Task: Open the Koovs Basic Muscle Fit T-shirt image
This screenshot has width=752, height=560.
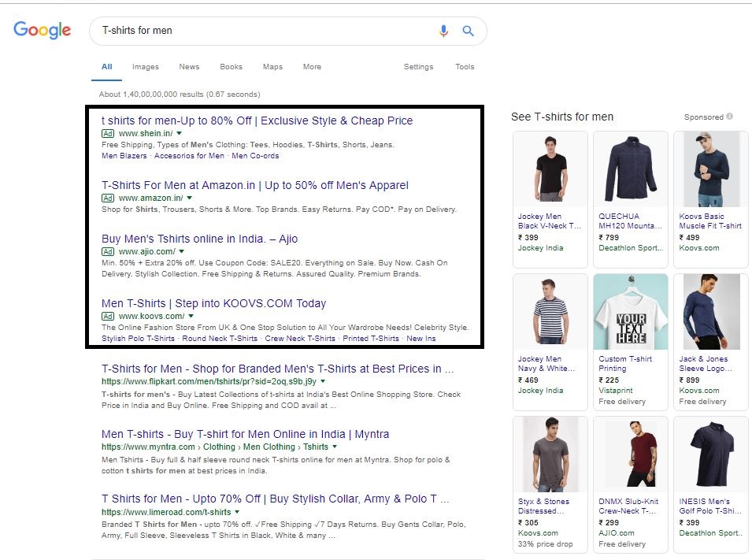Action: click(711, 169)
